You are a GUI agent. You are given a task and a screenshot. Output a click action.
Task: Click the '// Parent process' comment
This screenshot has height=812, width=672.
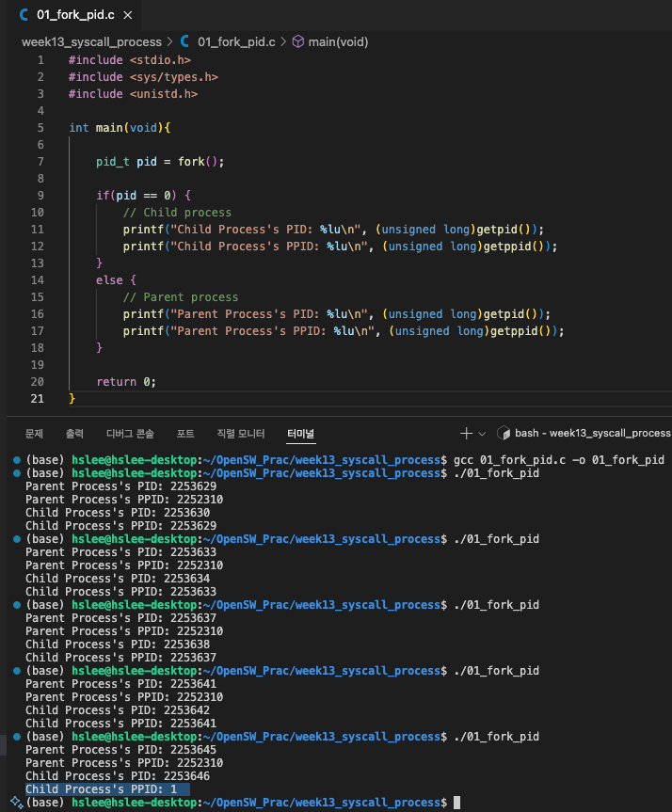[x=181, y=297]
